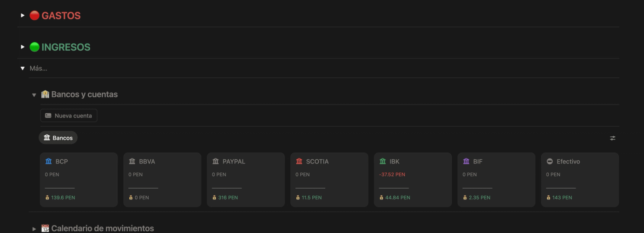Click the bank building emoji beside Bancos y cuentas

click(x=45, y=94)
